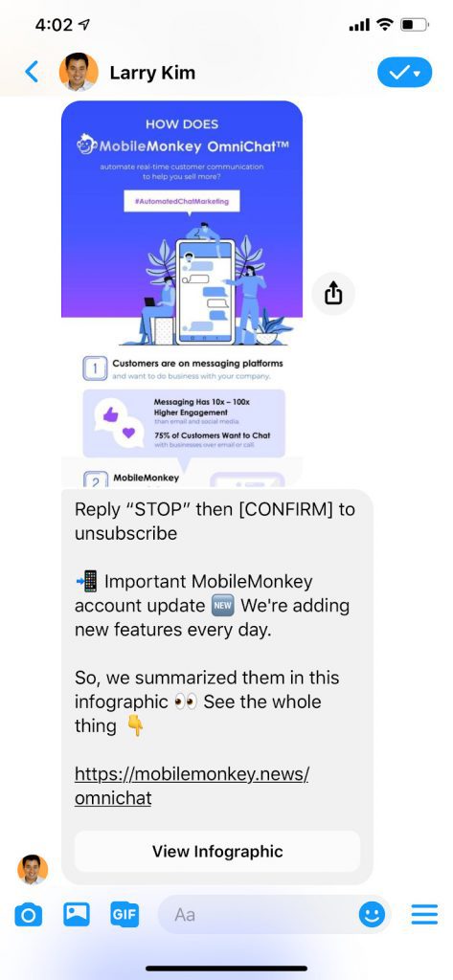This screenshot has height=980, width=453.
Task: Tap the small sender avatar beside the message
Action: click(x=33, y=869)
